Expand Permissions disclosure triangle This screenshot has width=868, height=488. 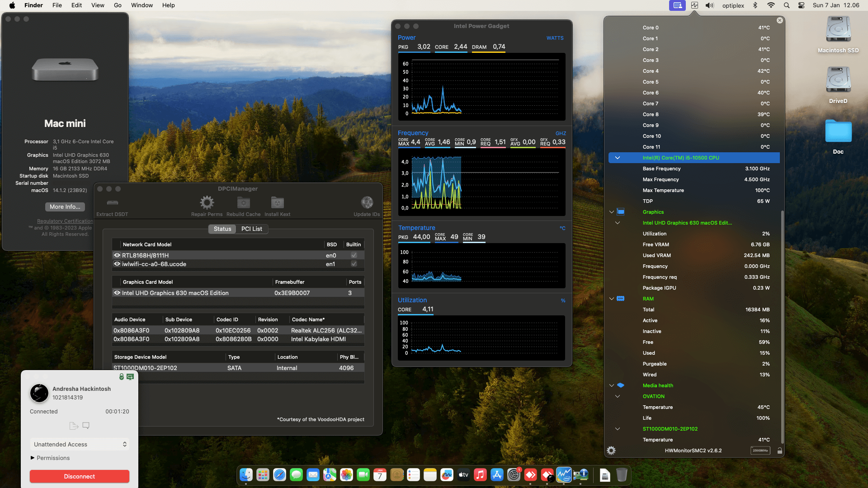tap(33, 458)
